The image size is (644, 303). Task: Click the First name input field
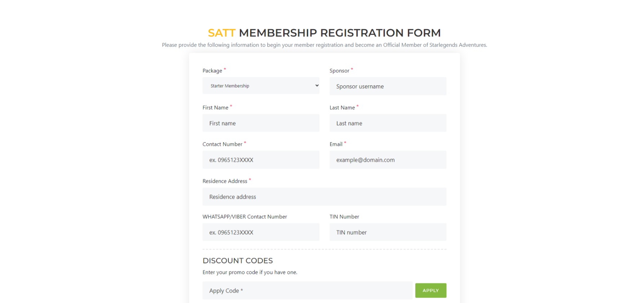click(261, 123)
